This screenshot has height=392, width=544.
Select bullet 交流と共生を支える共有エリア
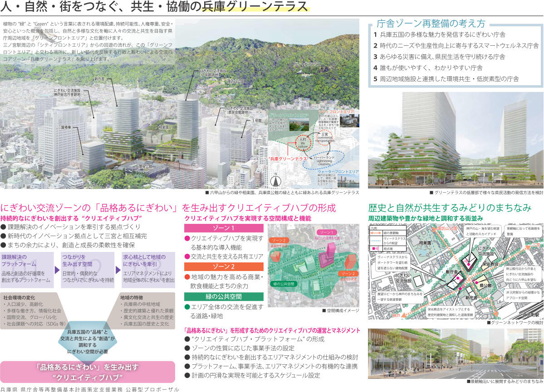click(224, 256)
